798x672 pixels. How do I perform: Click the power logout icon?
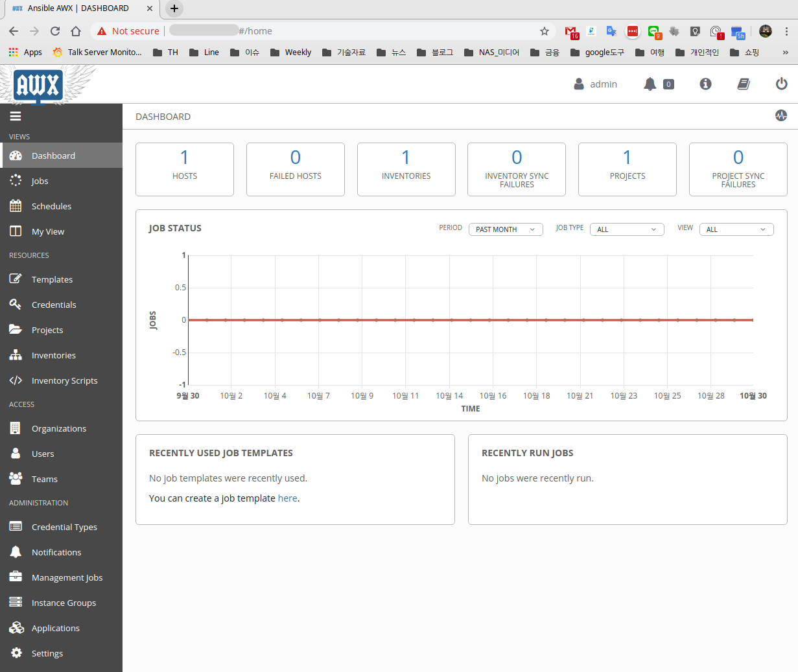pyautogui.click(x=781, y=84)
